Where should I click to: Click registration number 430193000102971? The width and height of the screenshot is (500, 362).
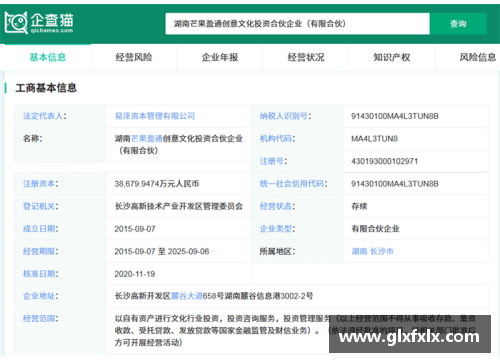(384, 161)
